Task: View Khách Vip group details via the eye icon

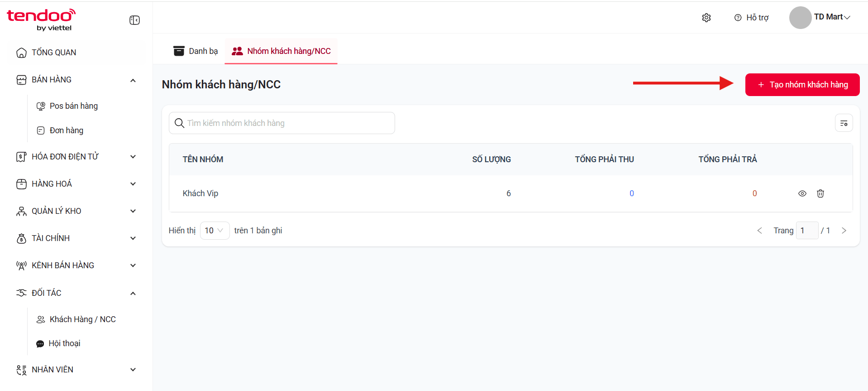Action: point(802,193)
